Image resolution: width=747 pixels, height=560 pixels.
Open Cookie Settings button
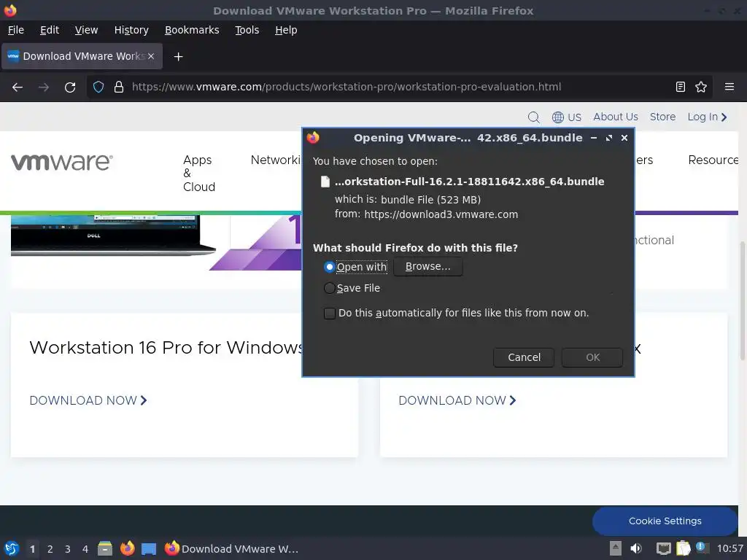click(665, 521)
